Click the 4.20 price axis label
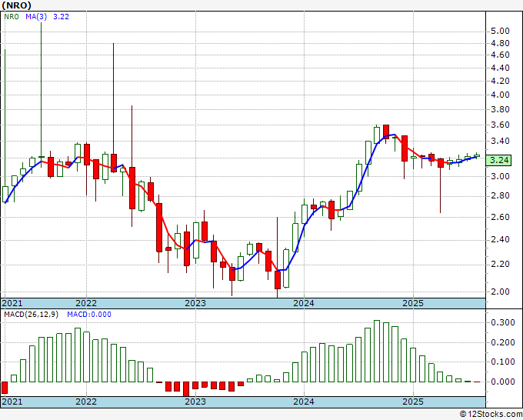The height and width of the screenshot is (420, 523). [500, 81]
